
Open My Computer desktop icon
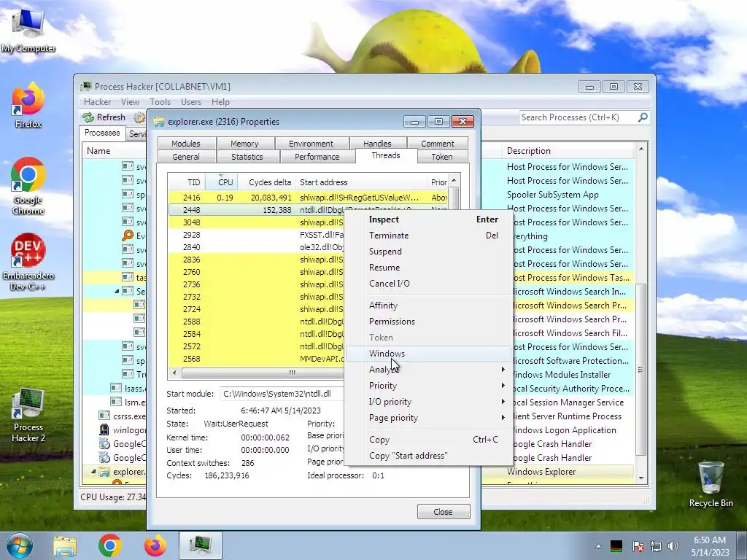pos(28,30)
